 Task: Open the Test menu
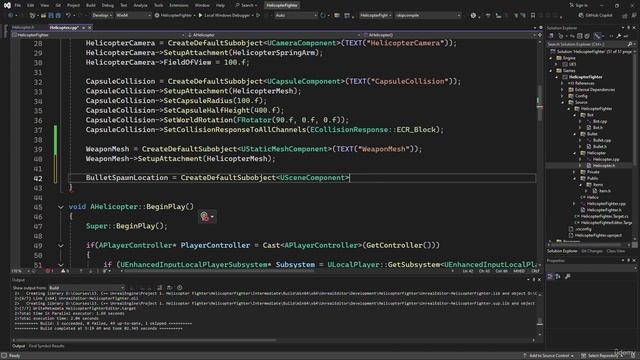coord(124,5)
